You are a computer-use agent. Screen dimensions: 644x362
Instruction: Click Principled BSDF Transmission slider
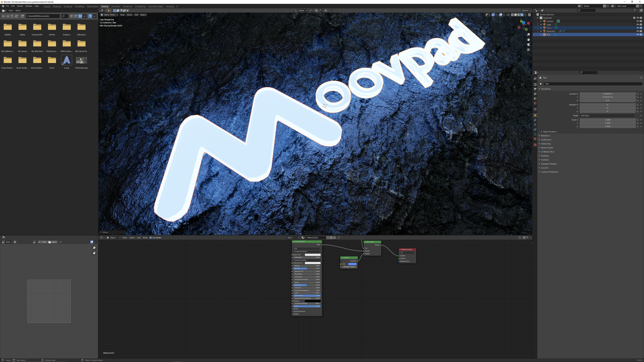(x=307, y=295)
